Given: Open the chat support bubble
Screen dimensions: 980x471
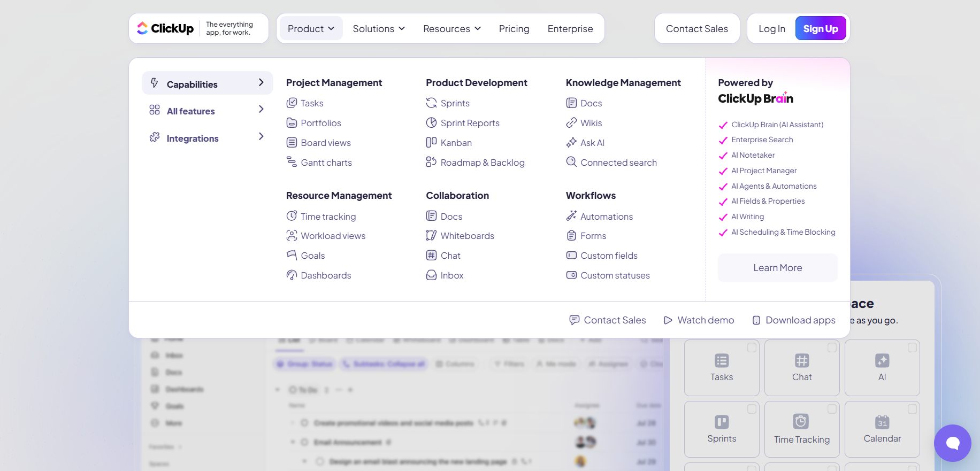Looking at the screenshot, I should tap(952, 443).
